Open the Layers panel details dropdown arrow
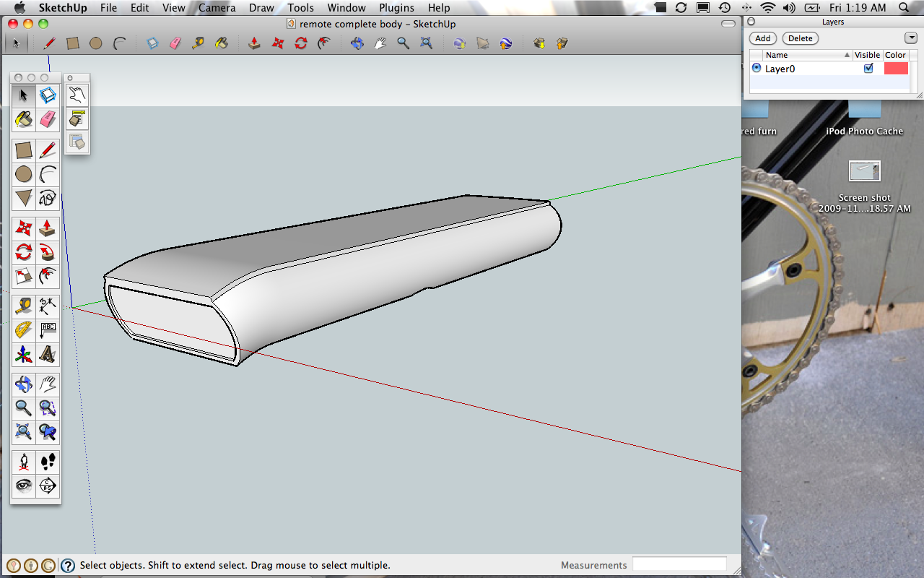Viewport: 924px width, 578px height. tap(910, 38)
